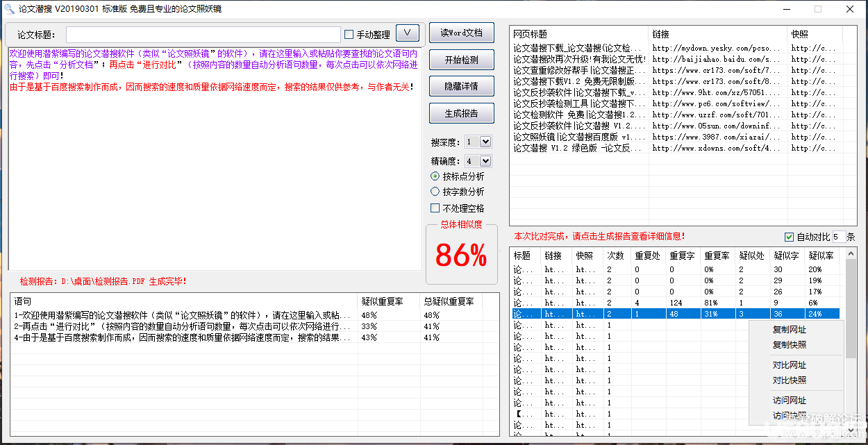Start detection with 开始检测 button
Image resolution: width=868 pixels, height=445 pixels.
(461, 60)
